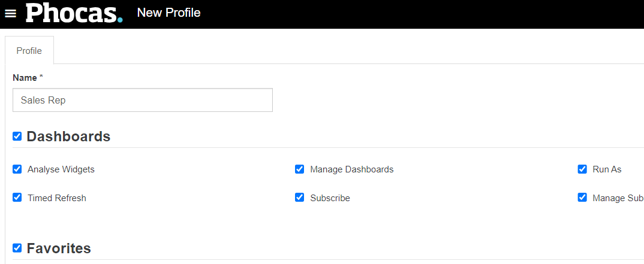Screen dimensions: 644x264
Task: Click the Dashboards section heading
Action: [x=68, y=136]
